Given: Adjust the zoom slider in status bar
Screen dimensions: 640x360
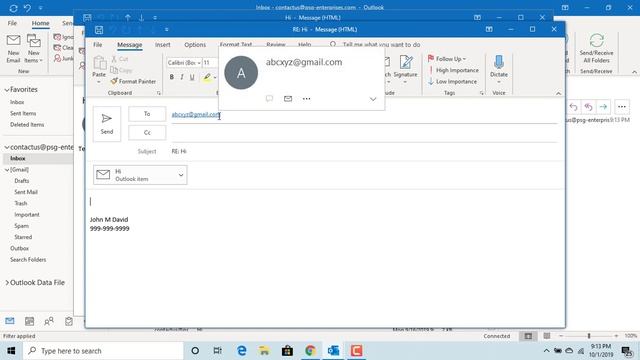Looking at the screenshot, I should pos(589,336).
